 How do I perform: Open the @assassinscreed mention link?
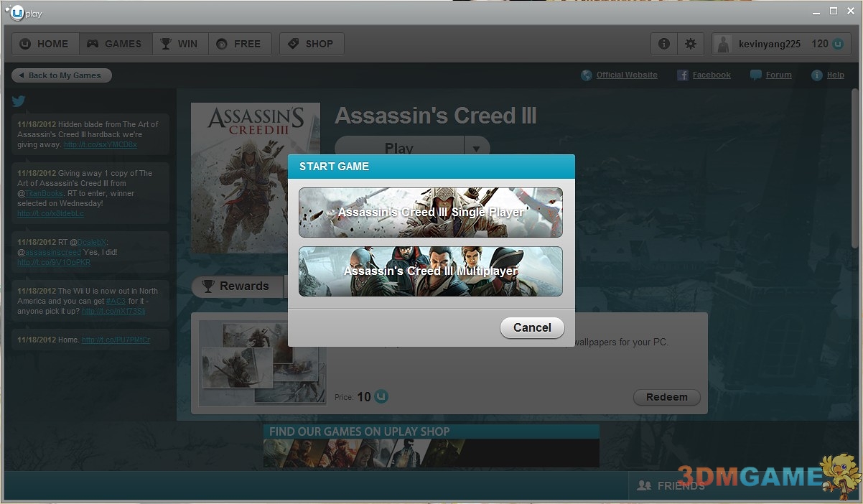click(55, 252)
